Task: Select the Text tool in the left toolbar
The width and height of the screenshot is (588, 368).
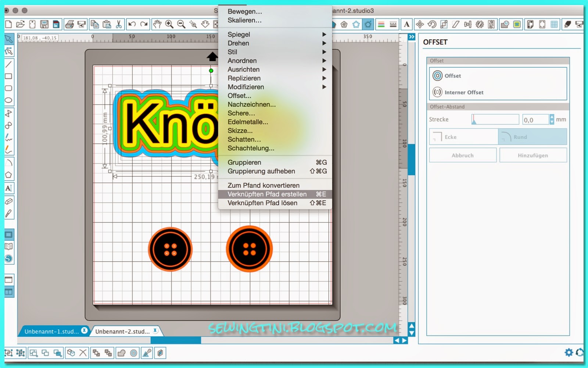Action: click(8, 188)
